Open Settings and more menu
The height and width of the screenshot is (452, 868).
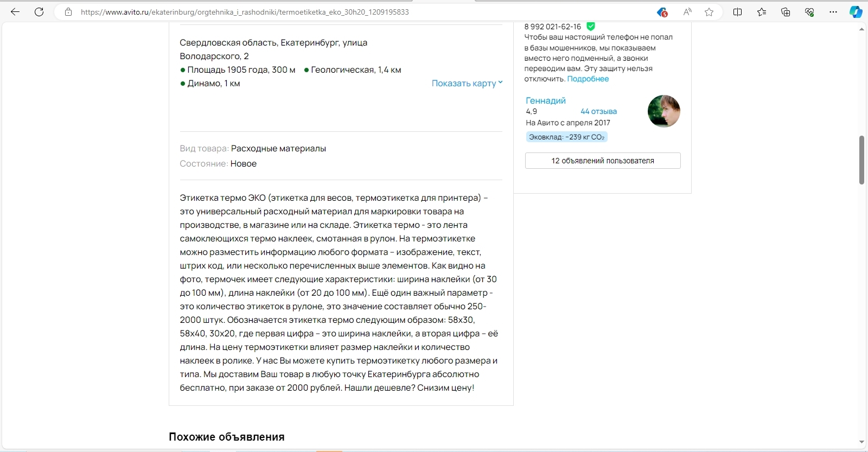tap(833, 12)
